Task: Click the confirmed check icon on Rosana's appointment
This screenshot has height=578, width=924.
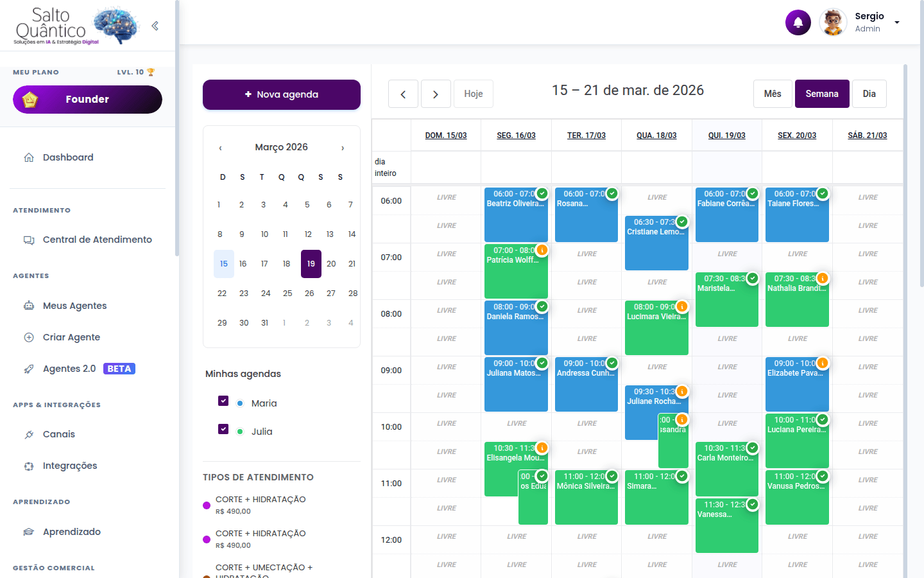Action: tap(612, 193)
